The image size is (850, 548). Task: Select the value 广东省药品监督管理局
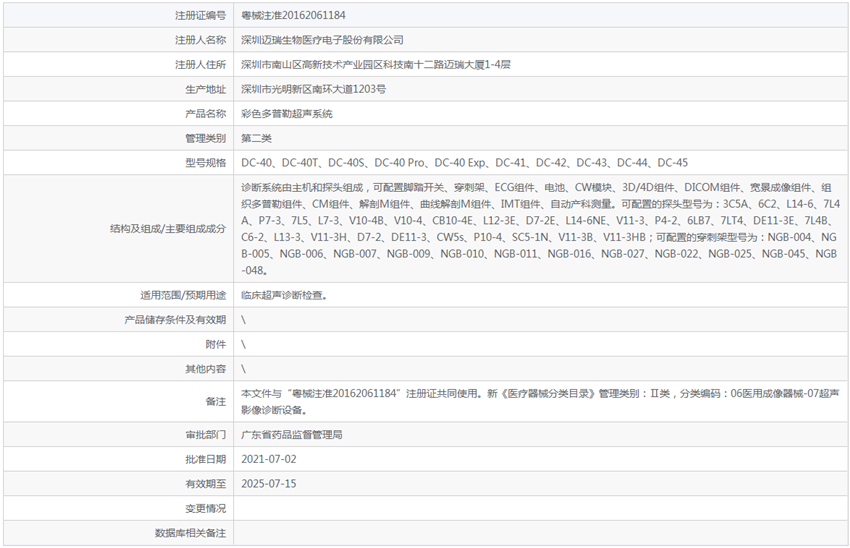pos(292,435)
